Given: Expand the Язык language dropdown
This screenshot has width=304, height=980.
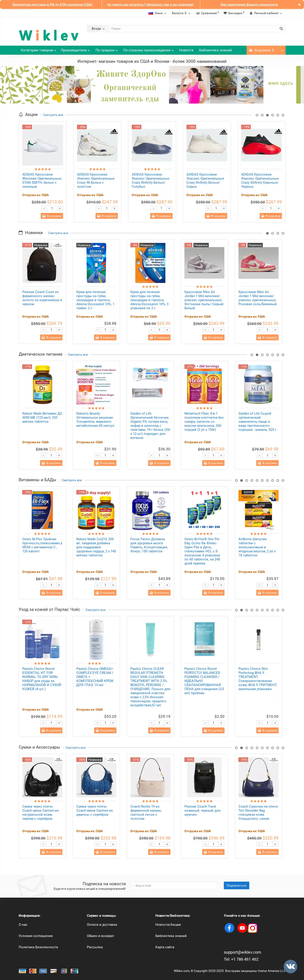Looking at the screenshot, I should tap(157, 13).
